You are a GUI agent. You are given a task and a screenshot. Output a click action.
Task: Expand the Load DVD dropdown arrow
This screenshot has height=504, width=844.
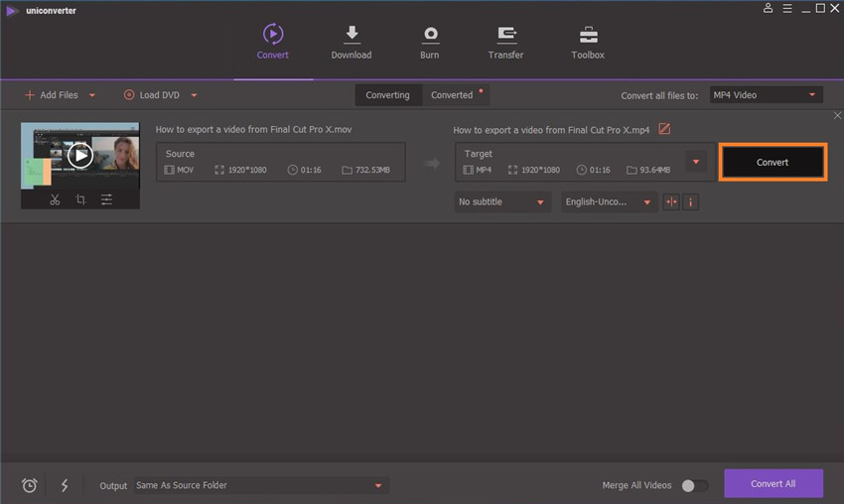tap(194, 96)
